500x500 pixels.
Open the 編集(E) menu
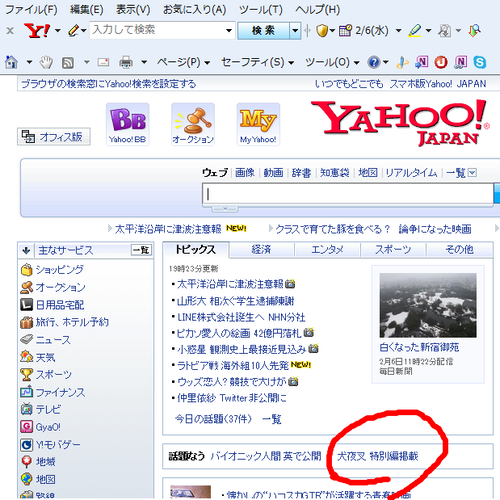tap(87, 10)
